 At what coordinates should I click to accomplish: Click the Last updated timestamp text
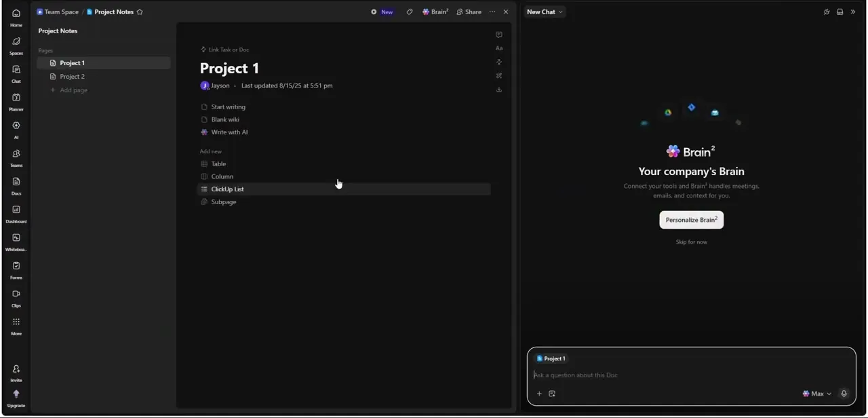tap(287, 85)
